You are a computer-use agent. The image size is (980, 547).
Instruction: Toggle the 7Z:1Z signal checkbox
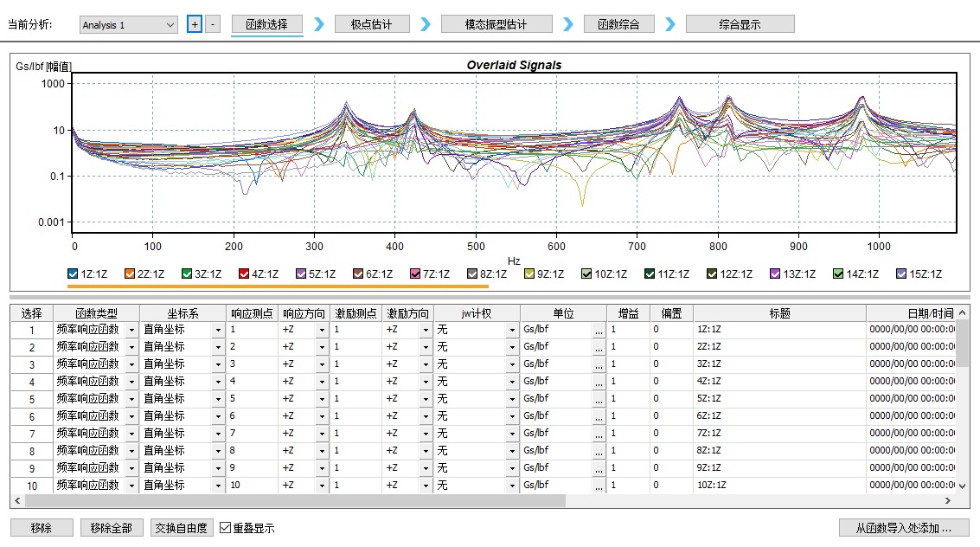[415, 273]
